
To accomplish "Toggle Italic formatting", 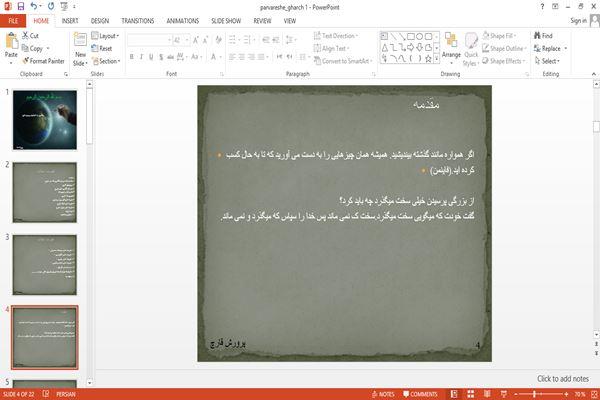I will 141,57.
